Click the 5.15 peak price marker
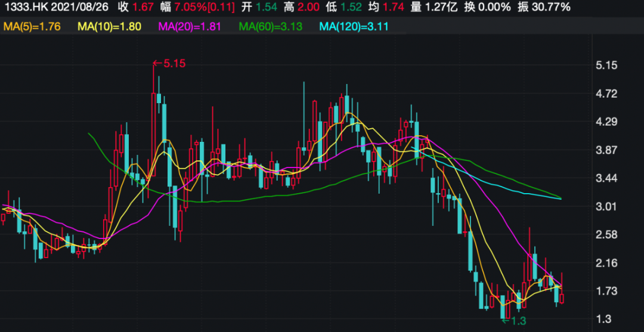Image resolution: width=644 pixels, height=332 pixels. [x=169, y=63]
